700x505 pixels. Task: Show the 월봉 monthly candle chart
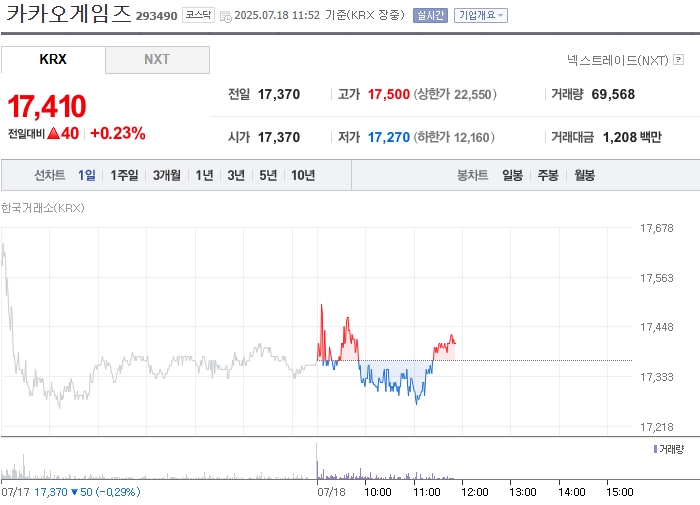tap(584, 175)
